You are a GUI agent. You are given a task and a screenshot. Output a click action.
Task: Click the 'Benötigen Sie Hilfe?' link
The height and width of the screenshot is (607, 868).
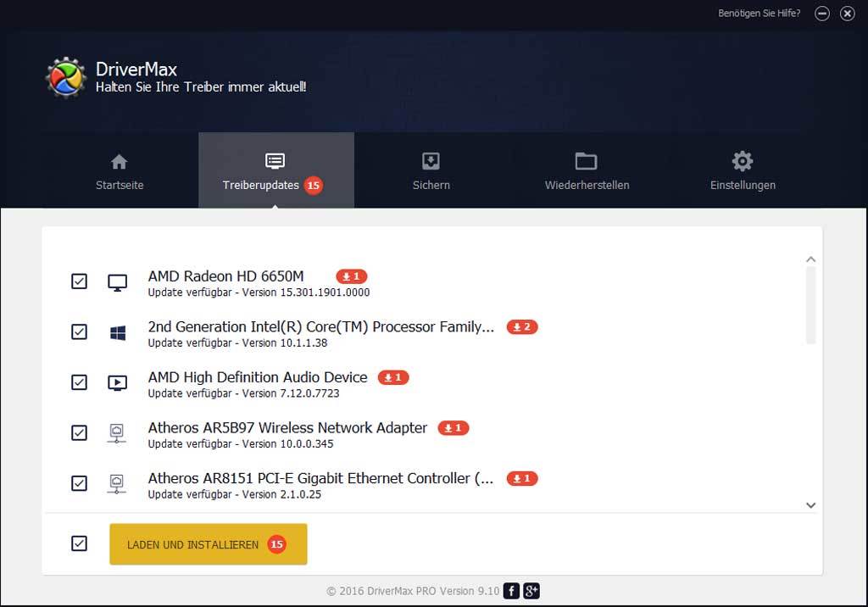[x=759, y=14]
